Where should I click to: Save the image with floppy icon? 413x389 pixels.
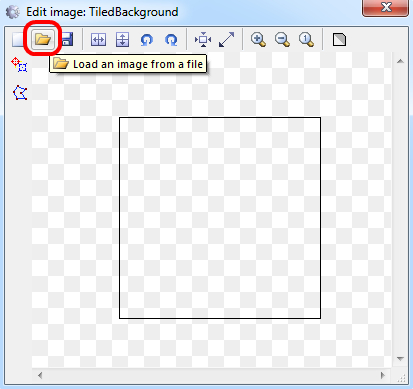point(68,40)
